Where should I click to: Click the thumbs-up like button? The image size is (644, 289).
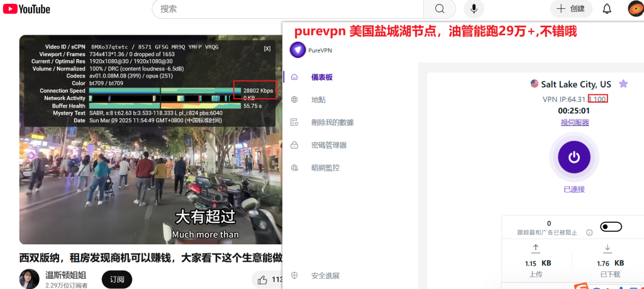[262, 280]
